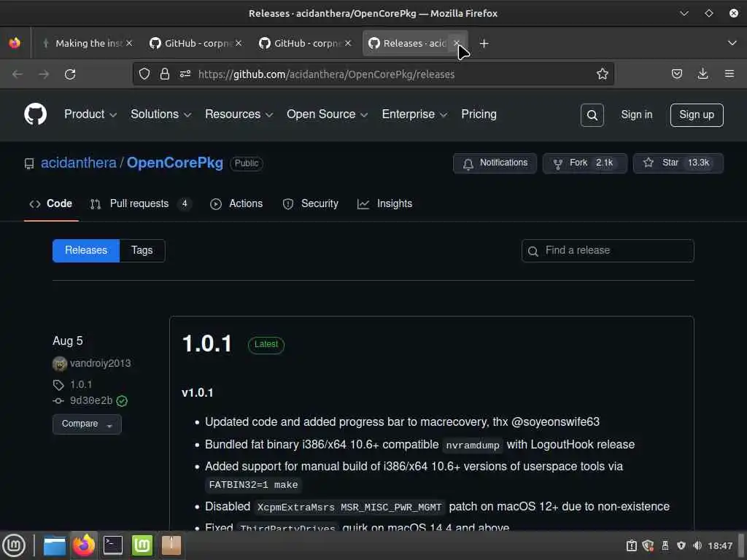The image size is (747, 560).
Task: Click the green Mint app icon in taskbar
Action: point(142,545)
